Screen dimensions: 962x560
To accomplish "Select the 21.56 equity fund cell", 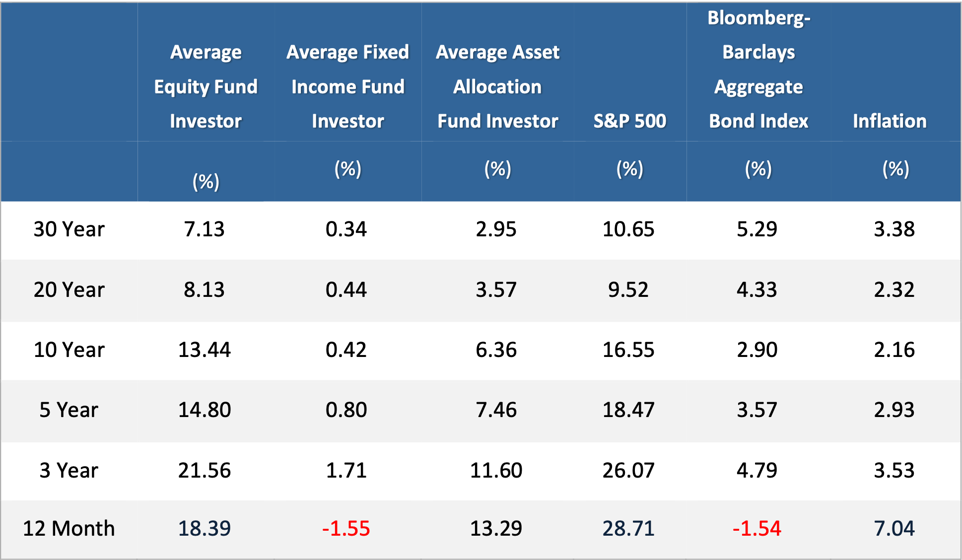I will point(205,471).
